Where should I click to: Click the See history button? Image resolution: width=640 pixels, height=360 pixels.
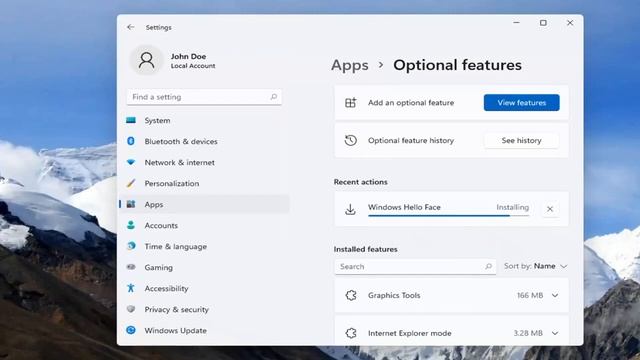(x=522, y=140)
